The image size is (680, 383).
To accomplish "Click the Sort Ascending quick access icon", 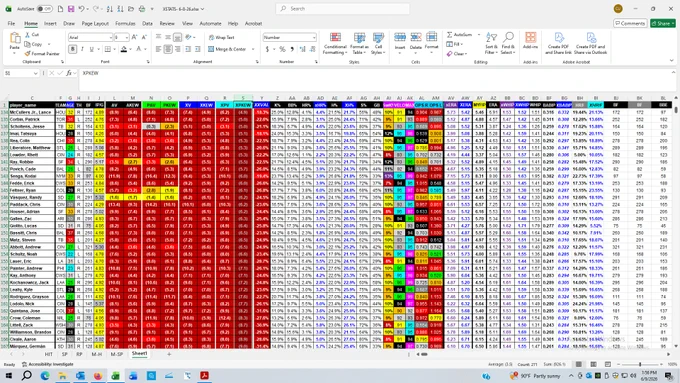I will [x=110, y=9].
